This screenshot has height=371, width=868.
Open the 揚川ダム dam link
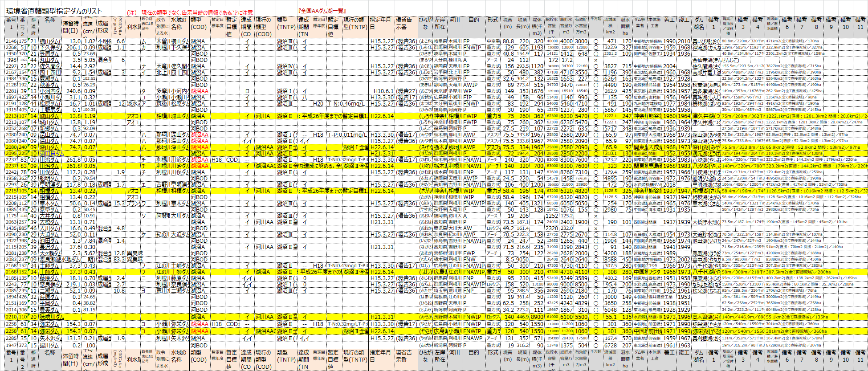pyautogui.click(x=49, y=345)
